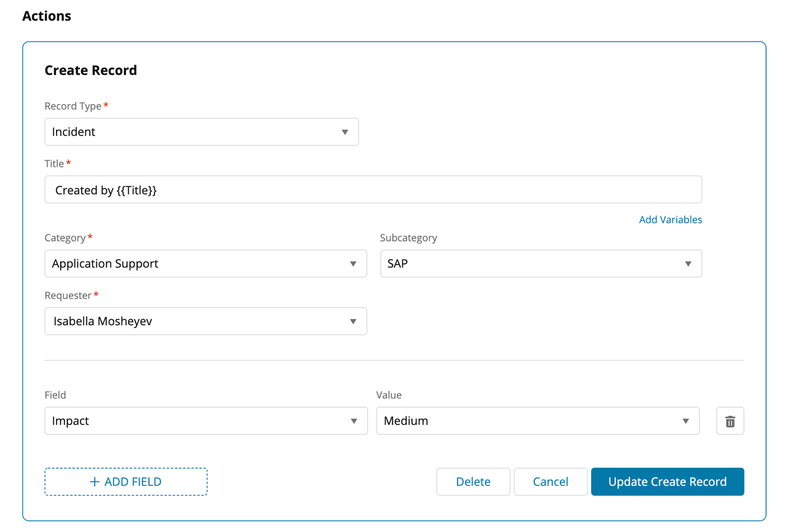Screen dimensions: 788x532
Task: Click the Delete button
Action: tap(473, 482)
